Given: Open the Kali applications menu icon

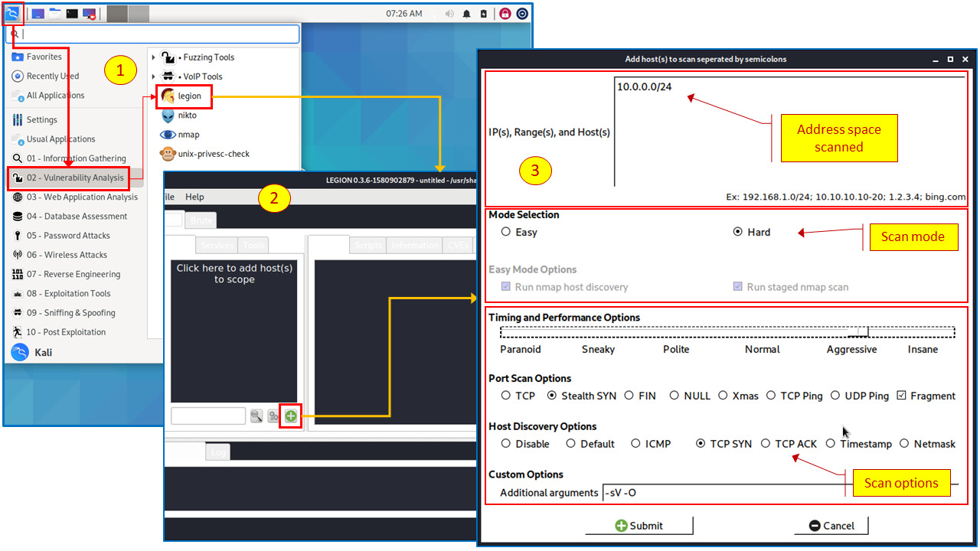Looking at the screenshot, I should tap(14, 13).
